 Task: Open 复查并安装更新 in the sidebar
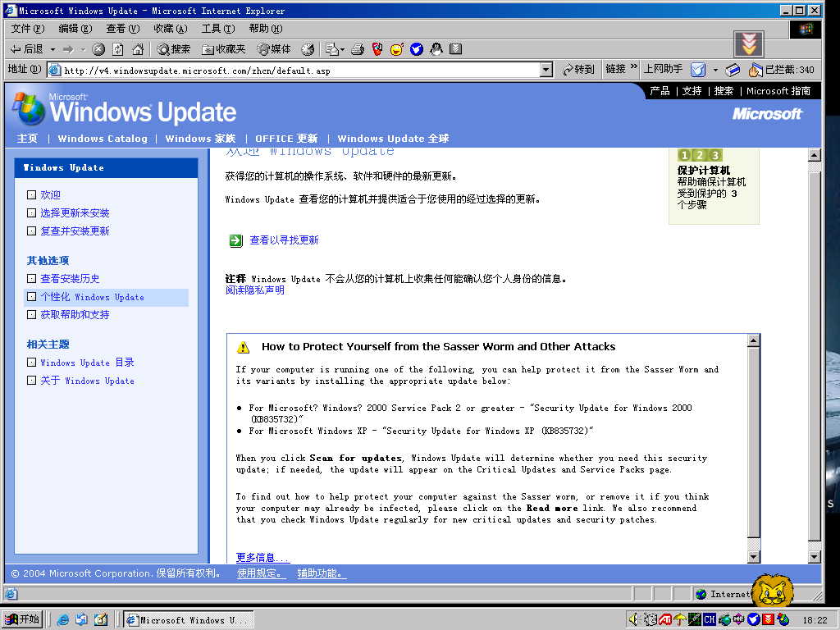[75, 231]
